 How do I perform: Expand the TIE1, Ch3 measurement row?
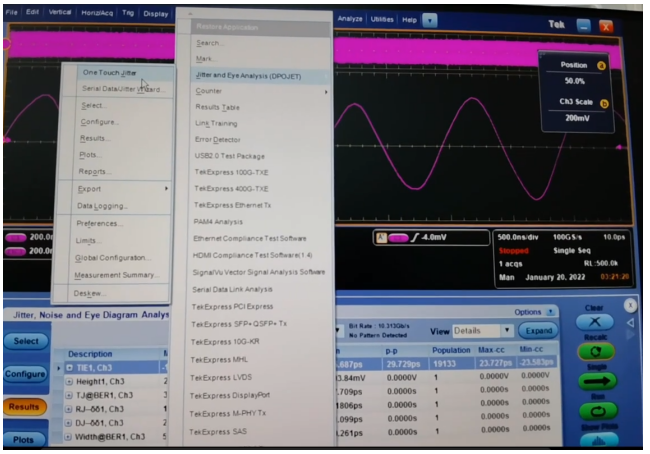tap(69, 368)
